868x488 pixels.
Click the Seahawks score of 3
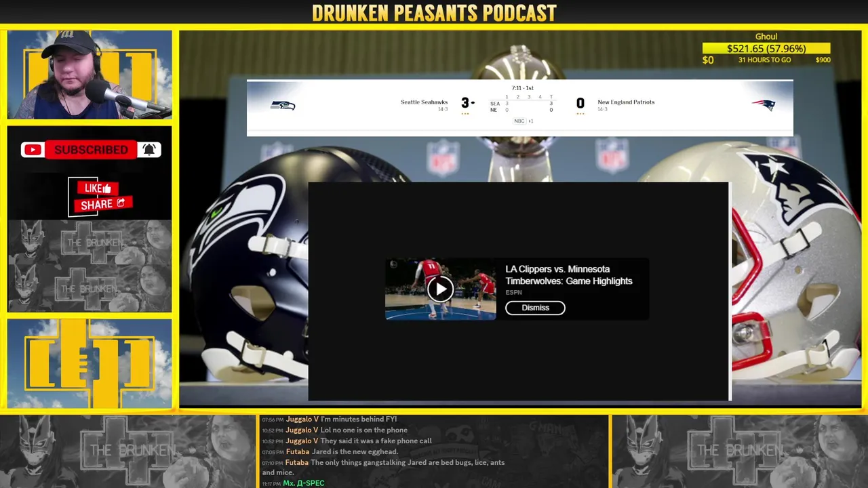pos(465,103)
